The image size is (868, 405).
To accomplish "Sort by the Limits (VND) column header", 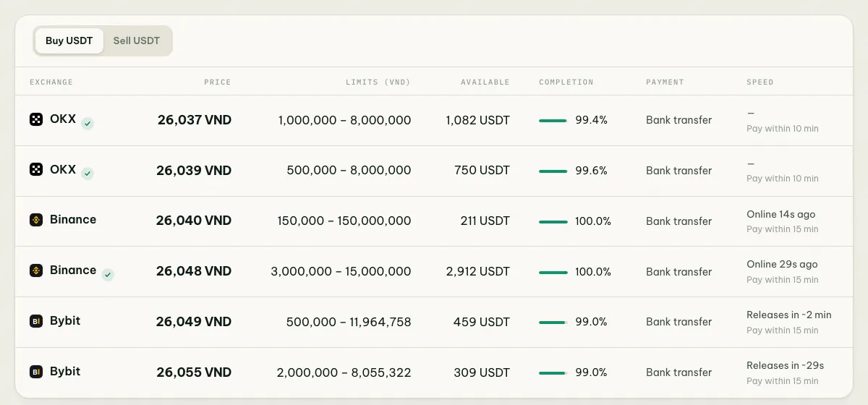I will (378, 82).
